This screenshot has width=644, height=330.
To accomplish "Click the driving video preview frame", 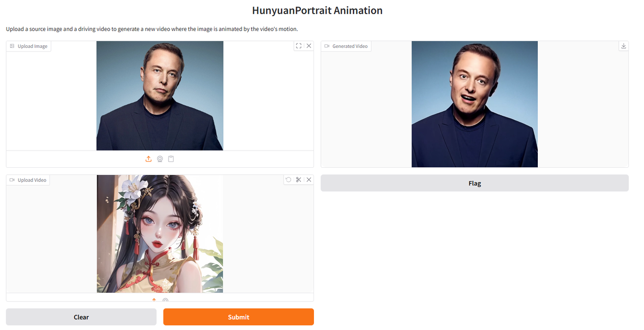I will (160, 234).
